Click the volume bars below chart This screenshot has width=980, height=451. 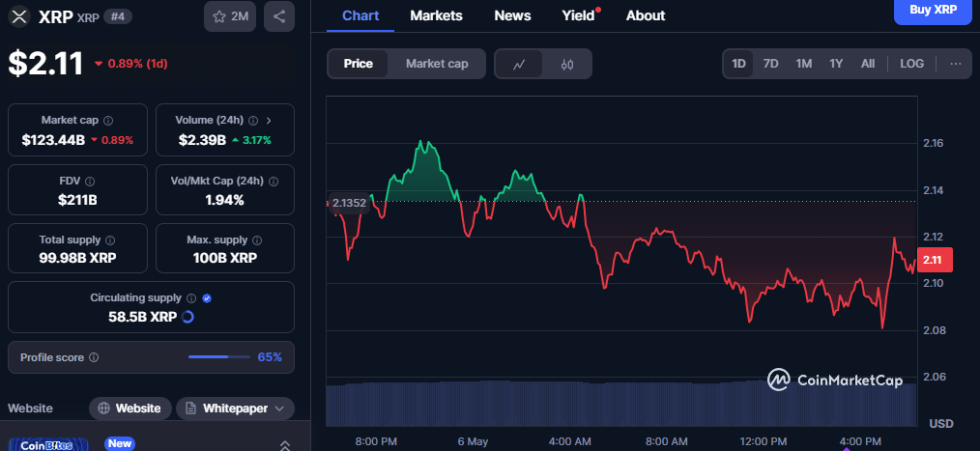point(621,404)
